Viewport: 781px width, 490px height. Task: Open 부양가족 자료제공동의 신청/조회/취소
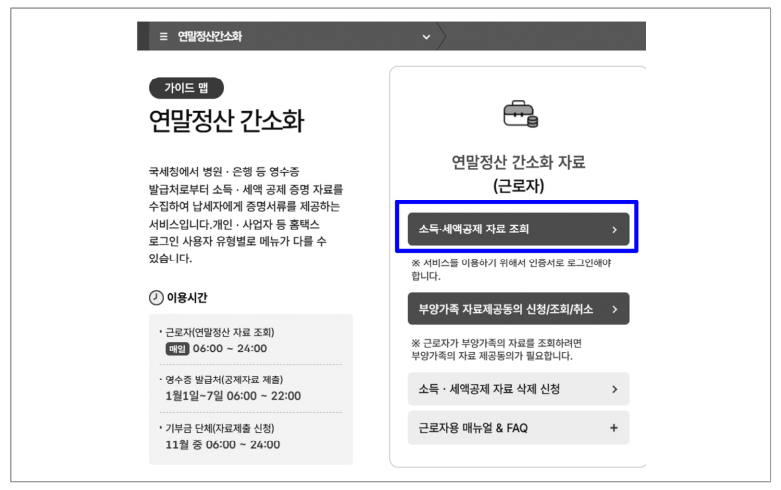(519, 309)
